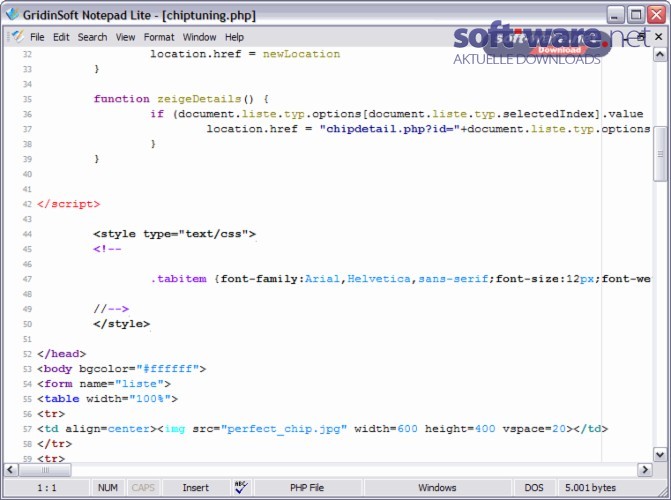
Task: Click the <!-- comment opener on line 45
Action: tap(107, 249)
